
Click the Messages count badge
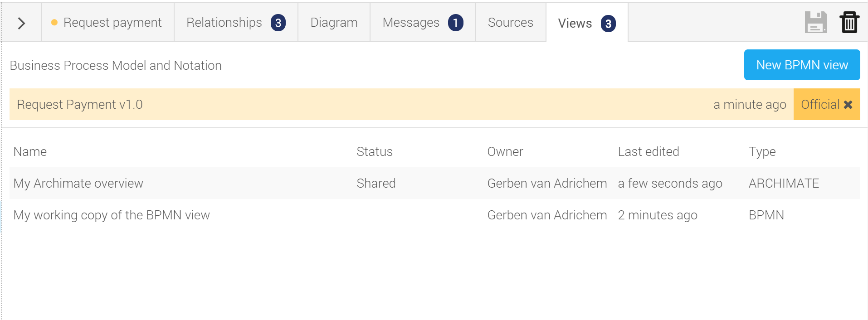455,23
